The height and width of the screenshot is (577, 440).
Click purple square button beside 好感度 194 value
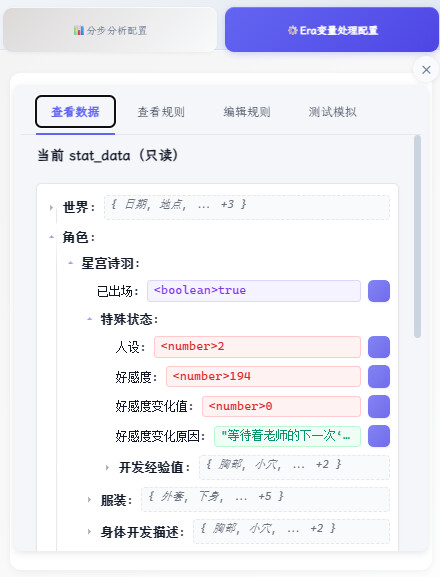(x=379, y=376)
